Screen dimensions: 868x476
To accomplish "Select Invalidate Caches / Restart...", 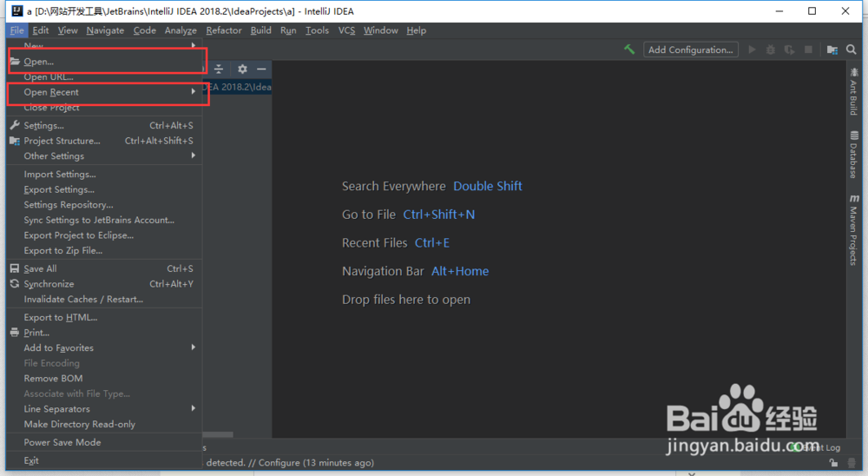I will point(104,299).
